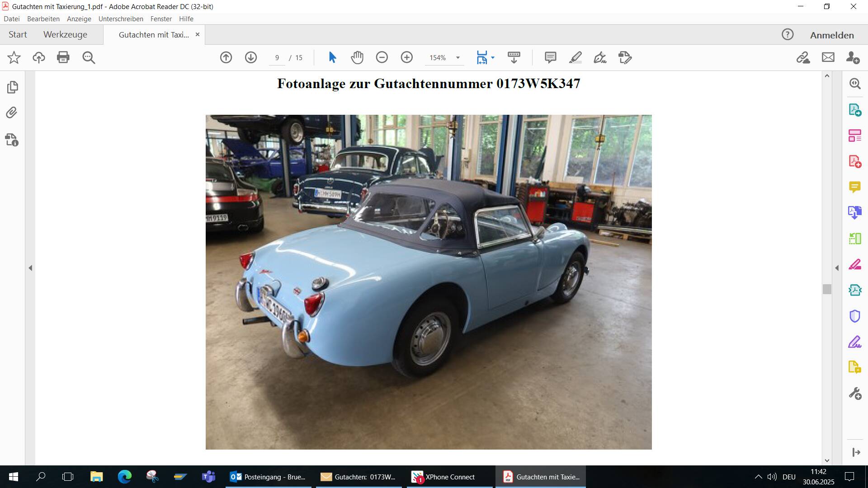Click the zoom out minus icon
The height and width of the screenshot is (488, 868).
click(382, 57)
